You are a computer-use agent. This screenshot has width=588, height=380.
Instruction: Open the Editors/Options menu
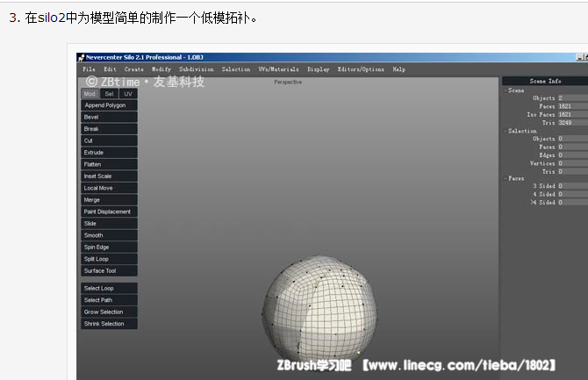pyautogui.click(x=361, y=69)
